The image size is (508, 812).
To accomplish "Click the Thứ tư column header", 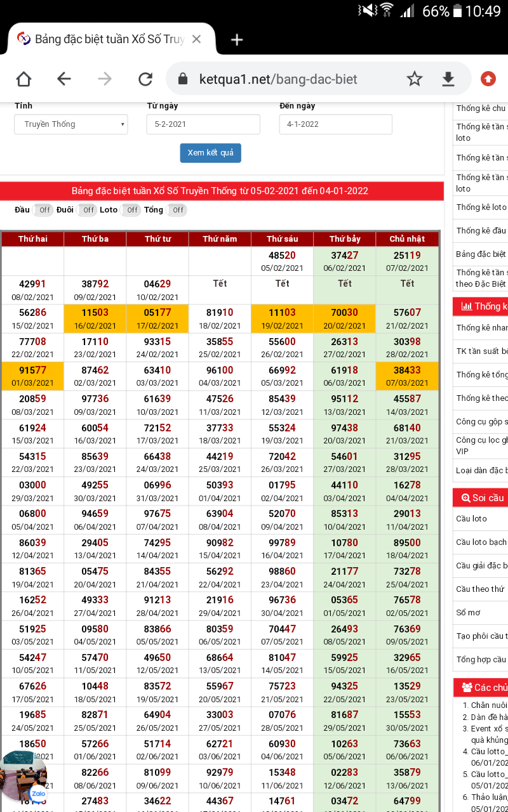I will click(x=157, y=239).
